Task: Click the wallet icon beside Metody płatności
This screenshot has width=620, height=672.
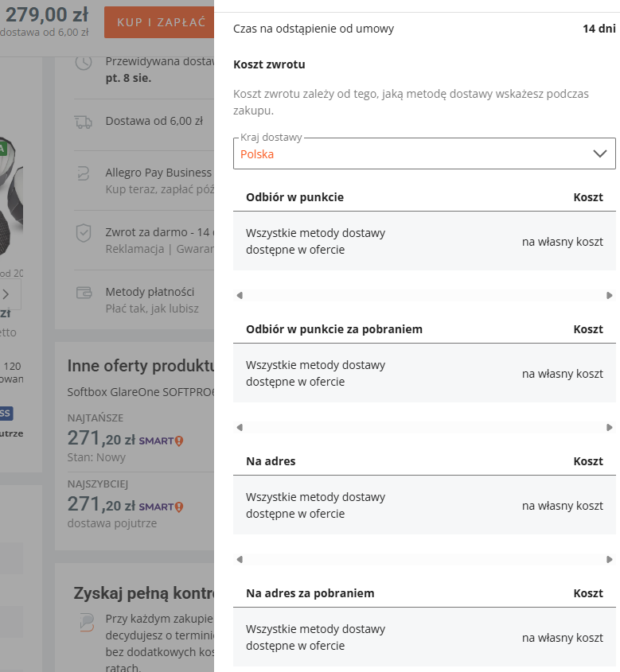Action: tap(84, 293)
